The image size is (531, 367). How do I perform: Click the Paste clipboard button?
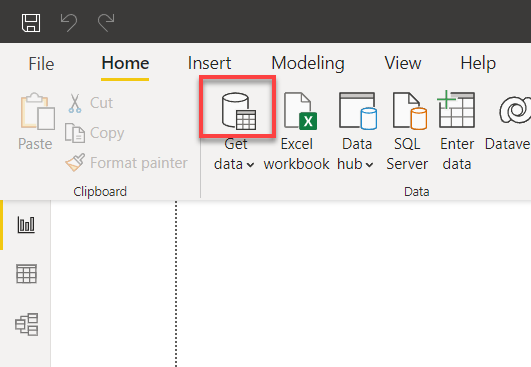tap(36, 122)
